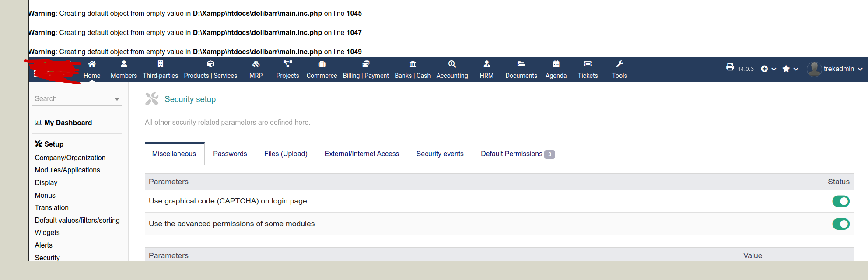This screenshot has width=868, height=280.
Task: Open the Alerts setup page
Action: [43, 245]
